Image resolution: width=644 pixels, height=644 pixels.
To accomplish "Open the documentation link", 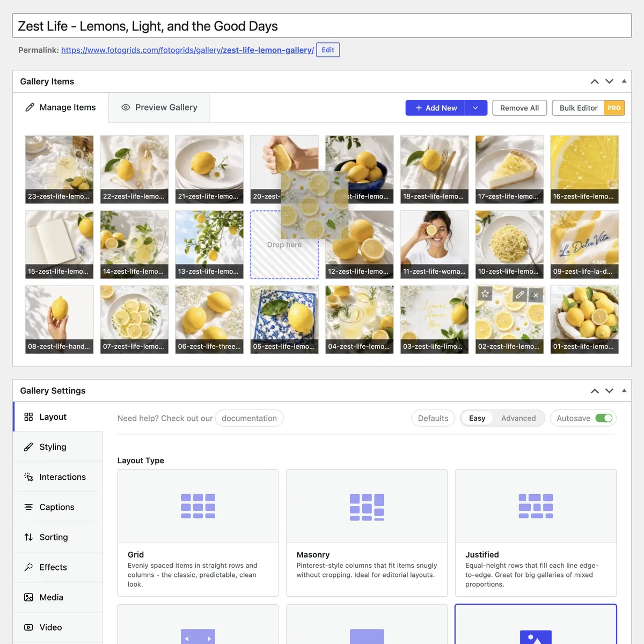I will (x=249, y=418).
